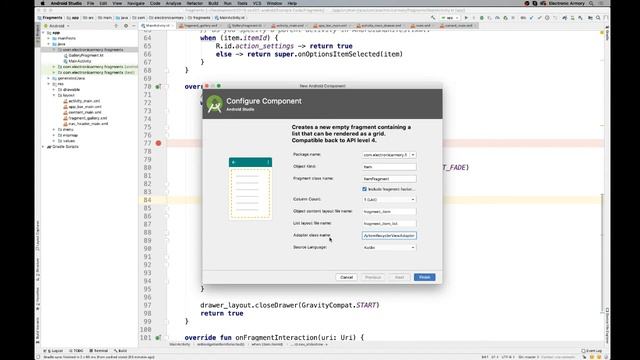Expand the Gradle Scripts node arrow
The width and height of the screenshot is (640, 360).
pos(43,147)
